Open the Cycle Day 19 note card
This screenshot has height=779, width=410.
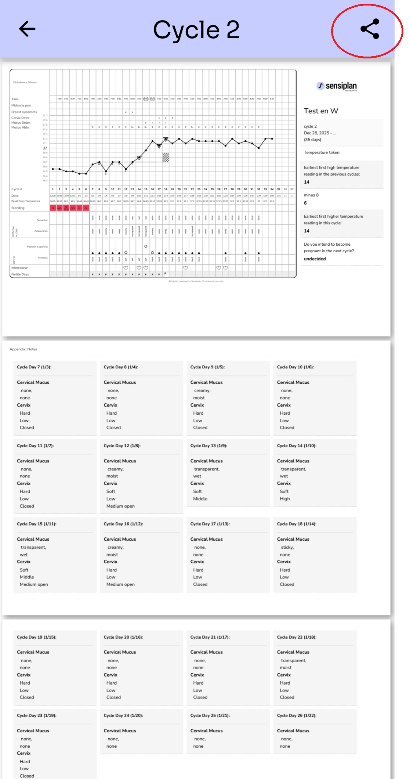point(55,668)
